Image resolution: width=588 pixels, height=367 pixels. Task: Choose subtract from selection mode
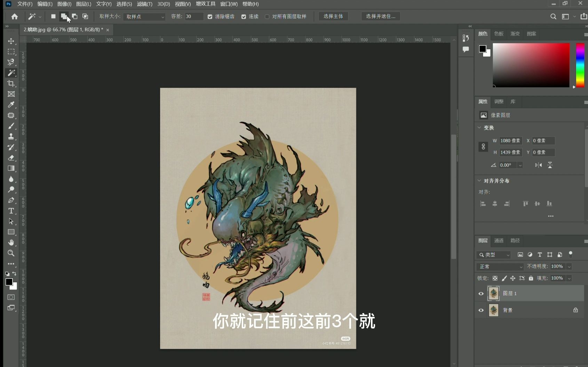click(74, 16)
